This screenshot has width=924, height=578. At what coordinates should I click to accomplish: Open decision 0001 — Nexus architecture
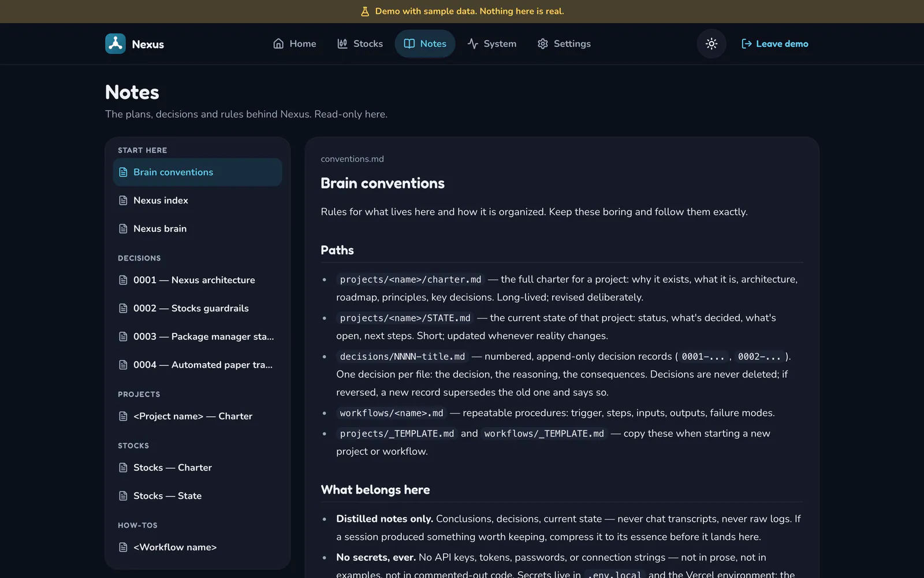pos(198,280)
